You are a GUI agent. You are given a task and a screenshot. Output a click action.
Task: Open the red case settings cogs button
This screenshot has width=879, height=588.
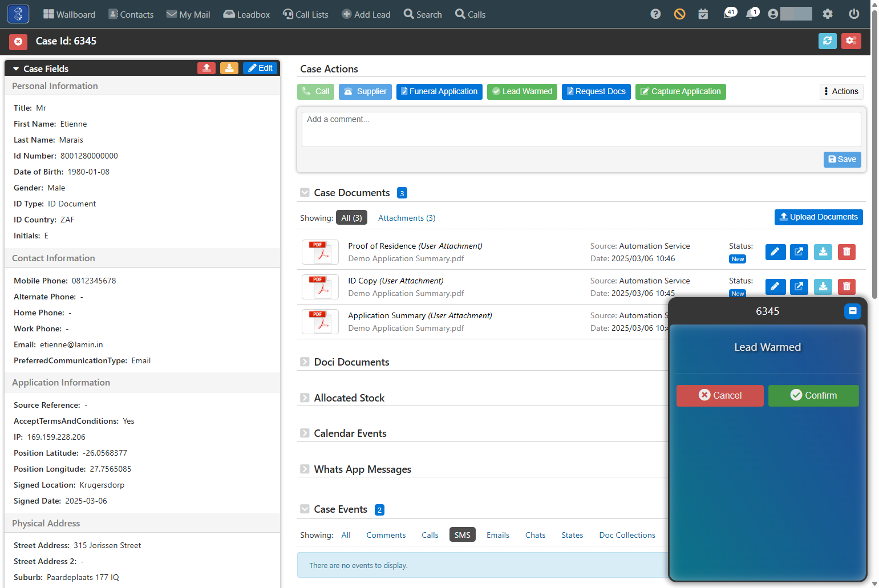(851, 41)
